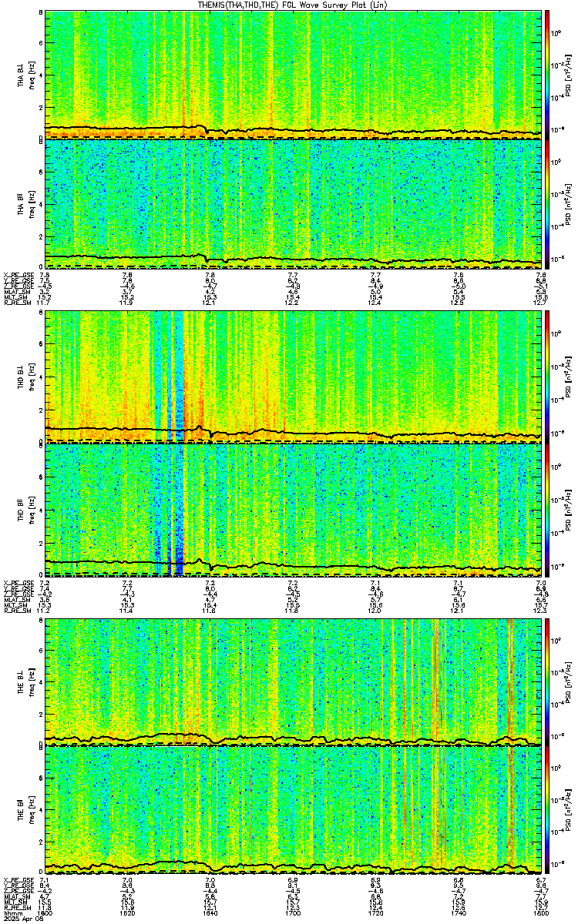Image resolution: width=578 pixels, height=924 pixels.
Task: Click the PSD color bar beside THE B-parallel
Action: click(x=547, y=810)
